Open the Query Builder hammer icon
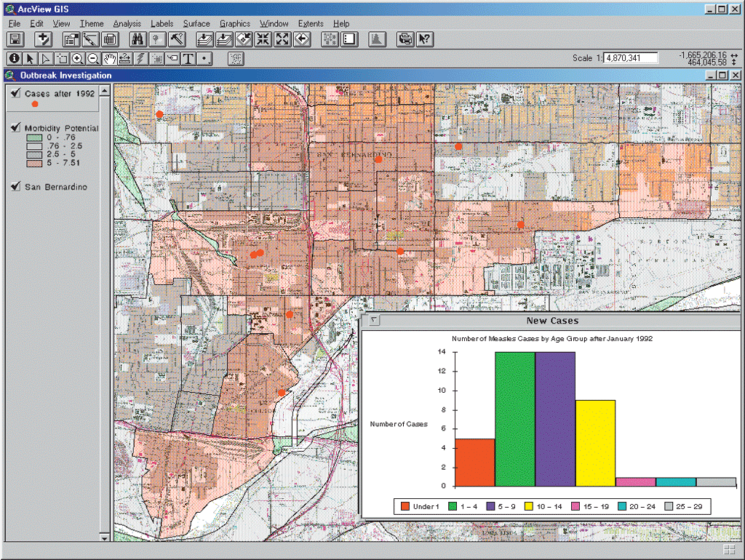 (175, 40)
